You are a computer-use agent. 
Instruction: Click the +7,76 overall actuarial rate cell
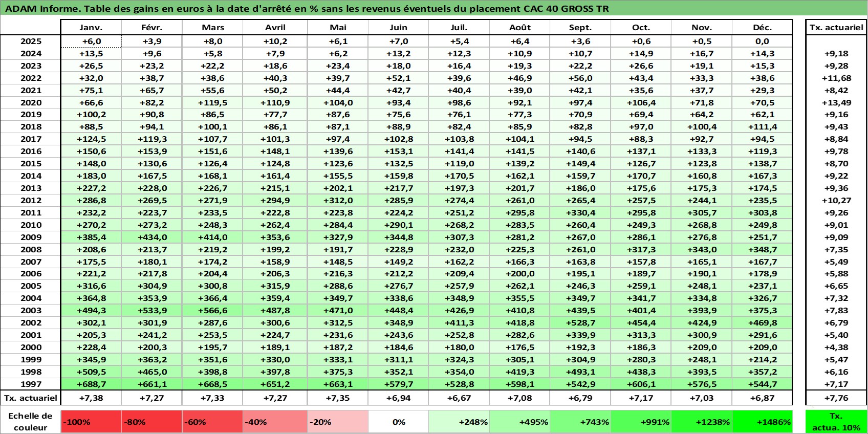pos(836,398)
